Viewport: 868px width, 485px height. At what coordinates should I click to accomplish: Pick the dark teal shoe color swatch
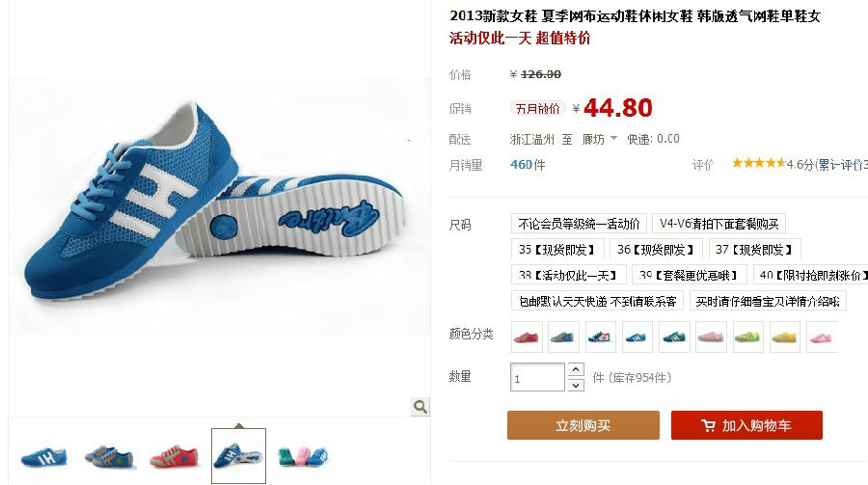(674, 337)
